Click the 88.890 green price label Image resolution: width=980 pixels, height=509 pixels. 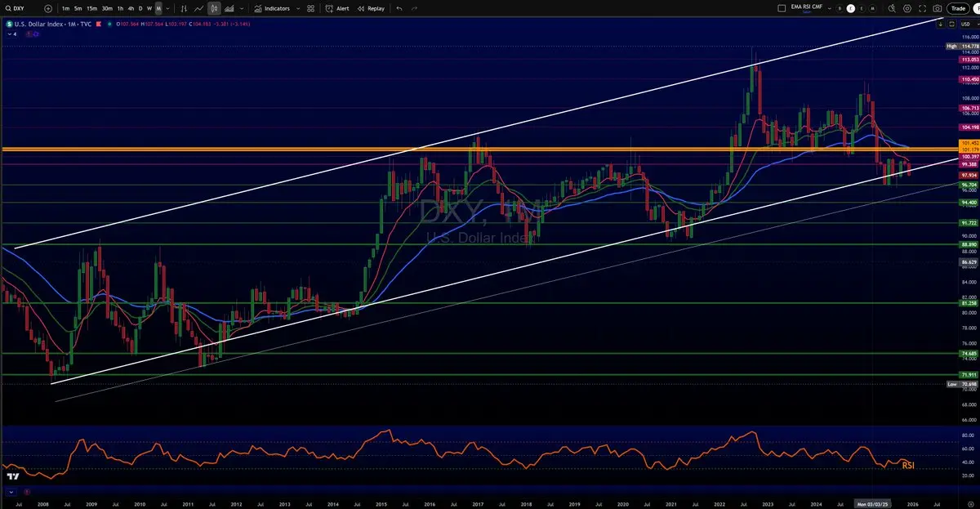point(969,244)
